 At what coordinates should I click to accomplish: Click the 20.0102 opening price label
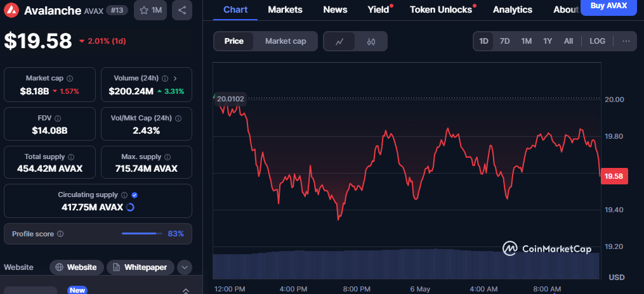pyautogui.click(x=230, y=99)
